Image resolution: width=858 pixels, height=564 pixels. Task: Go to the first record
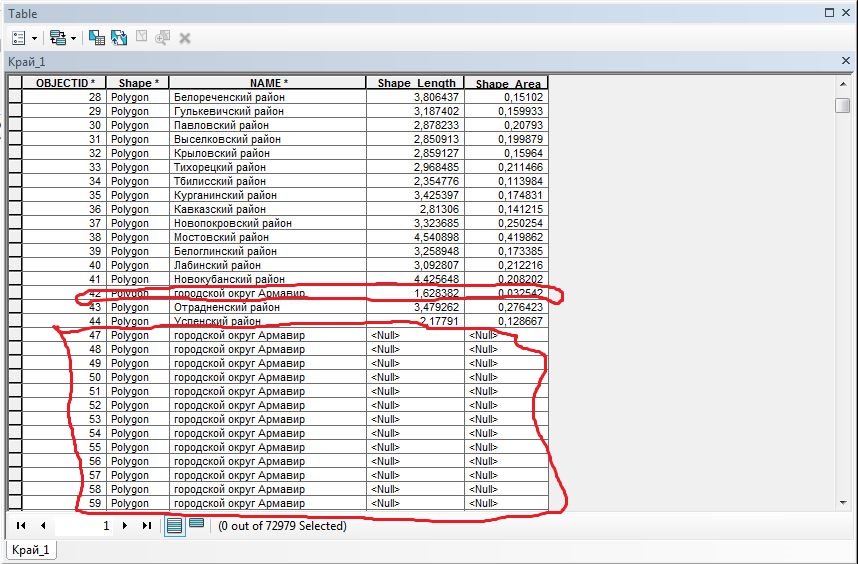pyautogui.click(x=21, y=525)
